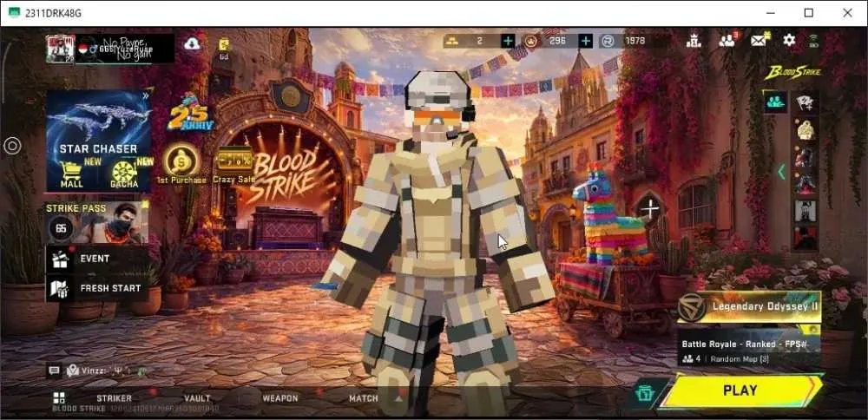Maximize the emulator window
The height and width of the screenshot is (420, 868).
[809, 13]
